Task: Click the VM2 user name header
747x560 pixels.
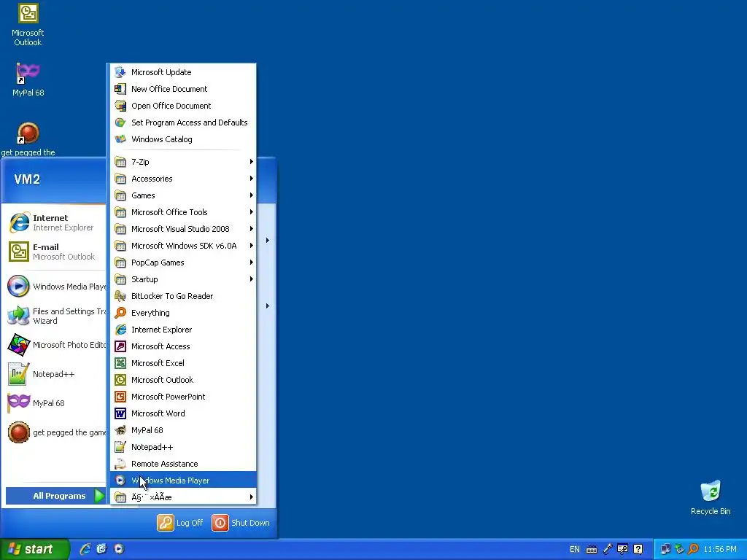Action: (x=27, y=179)
